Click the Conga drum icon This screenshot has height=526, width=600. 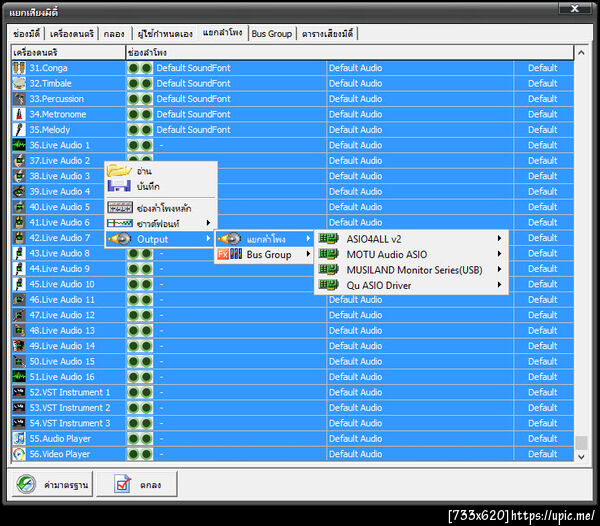coord(19,68)
